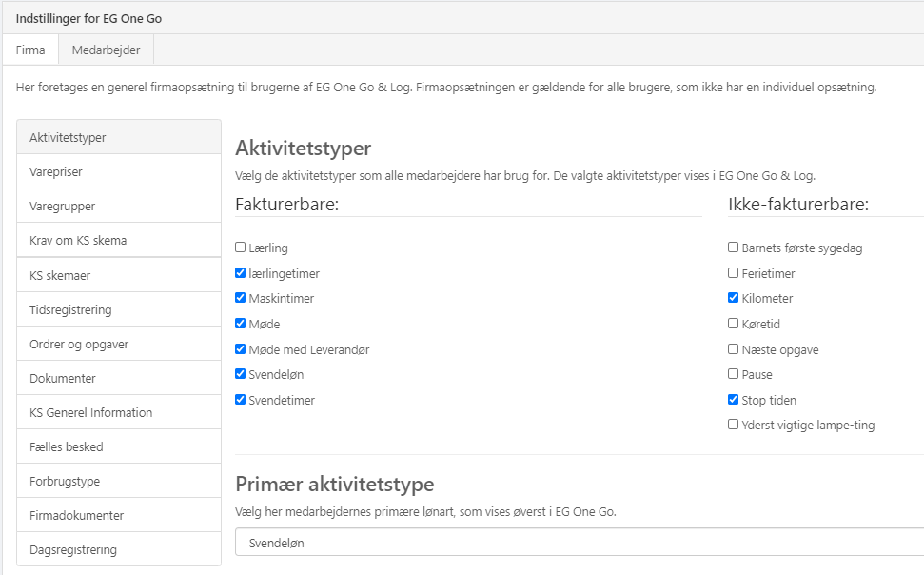Uncheck the Maskintimer checkbox
This screenshot has width=924, height=575.
pyautogui.click(x=241, y=299)
